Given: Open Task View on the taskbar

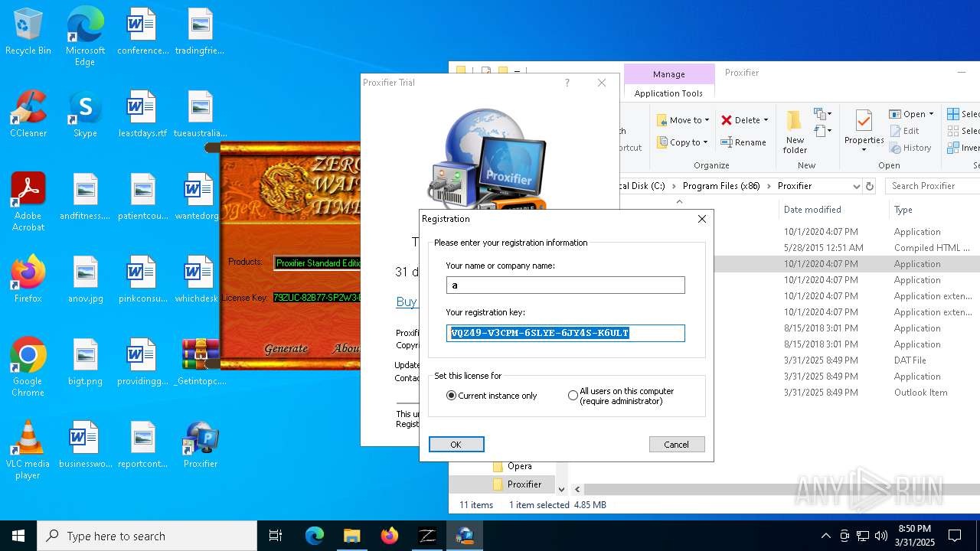Looking at the screenshot, I should pyautogui.click(x=276, y=536).
